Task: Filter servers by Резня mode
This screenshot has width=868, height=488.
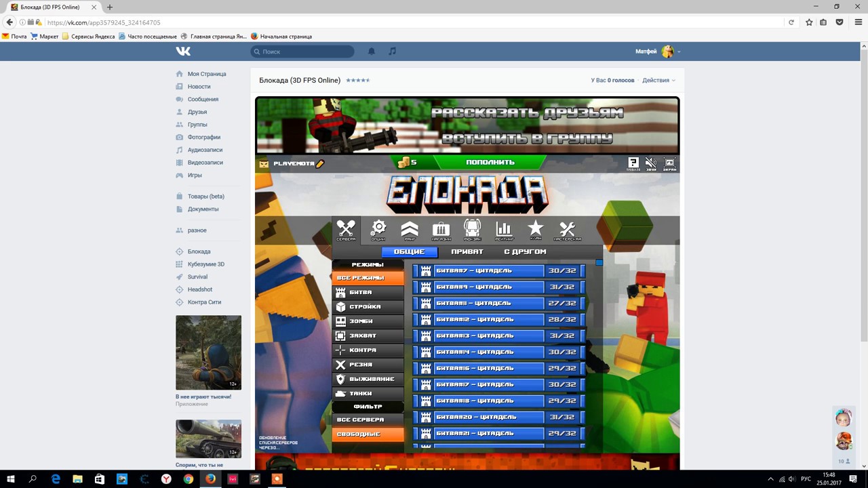Action: pyautogui.click(x=368, y=365)
